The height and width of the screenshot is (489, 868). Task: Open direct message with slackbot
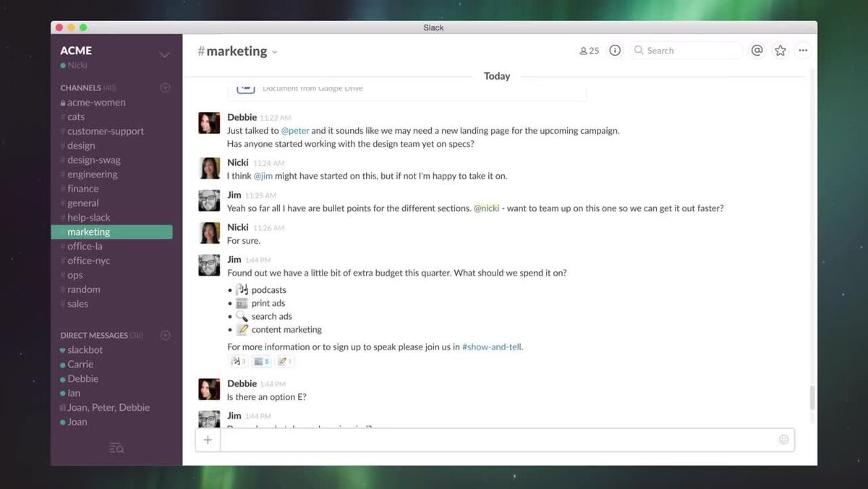[x=85, y=350]
